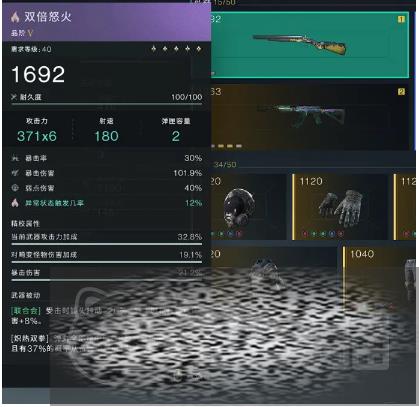Click the first star rating icon

(x=153, y=49)
